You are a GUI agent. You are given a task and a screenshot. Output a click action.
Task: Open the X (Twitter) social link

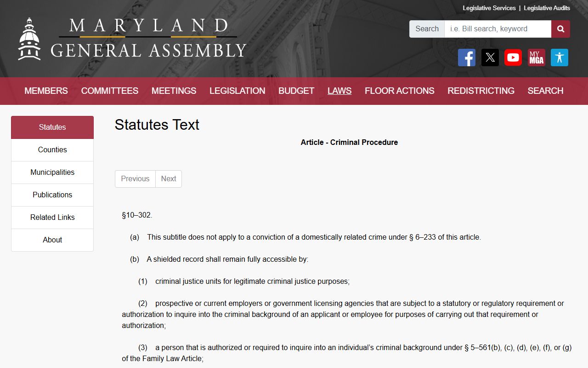tap(490, 57)
